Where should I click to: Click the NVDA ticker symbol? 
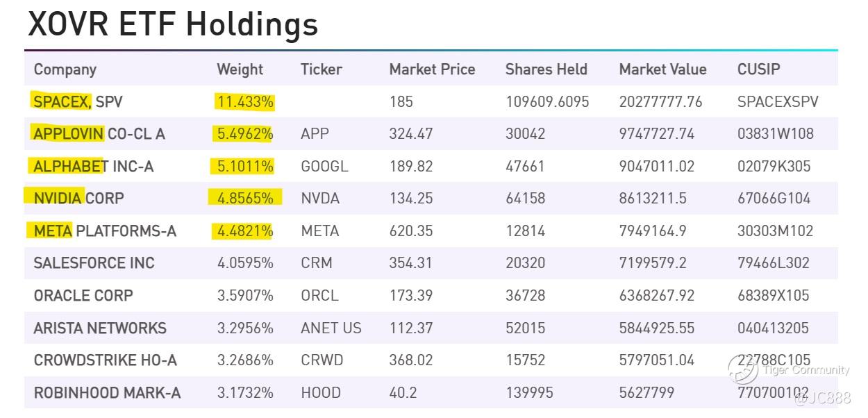(320, 199)
